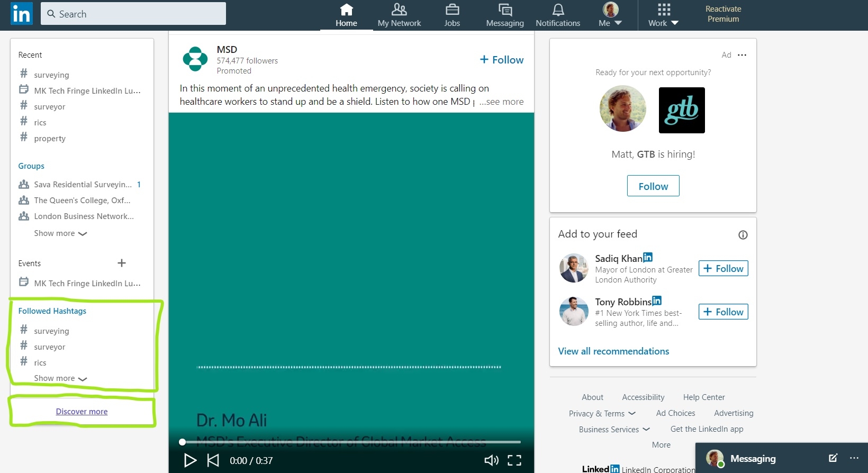The width and height of the screenshot is (868, 473).
Task: Open My Network in top navigation
Action: pos(399,15)
